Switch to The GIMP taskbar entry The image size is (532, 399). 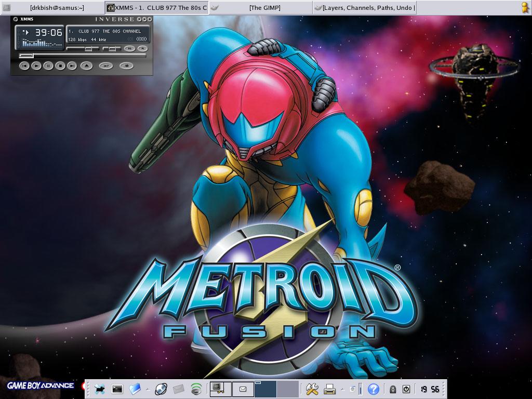[261, 7]
